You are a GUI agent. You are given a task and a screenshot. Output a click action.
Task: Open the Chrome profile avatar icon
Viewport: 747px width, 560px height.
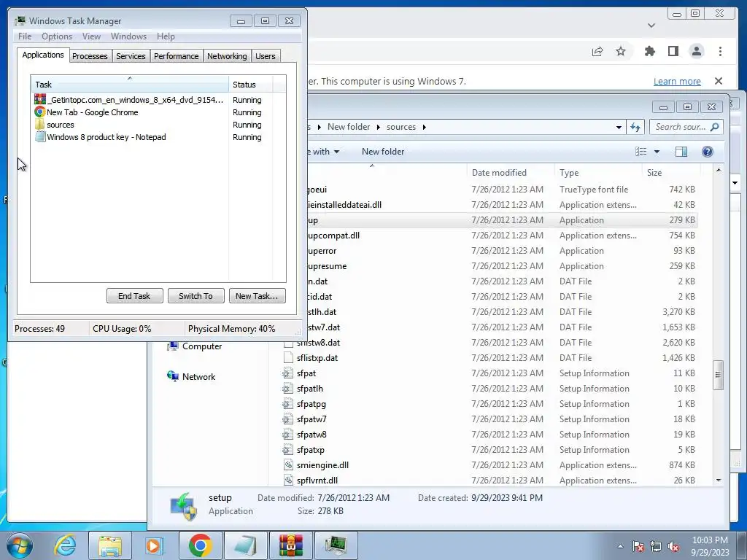point(697,51)
